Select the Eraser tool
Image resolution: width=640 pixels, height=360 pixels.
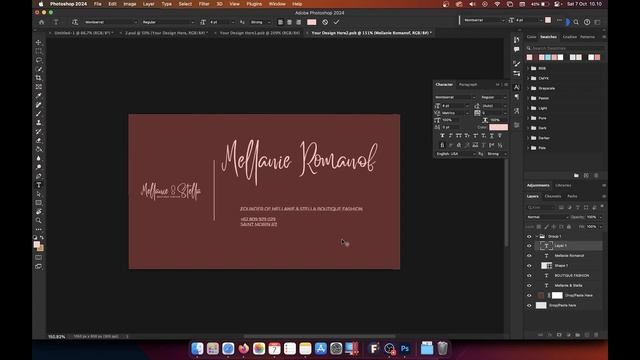click(39, 140)
